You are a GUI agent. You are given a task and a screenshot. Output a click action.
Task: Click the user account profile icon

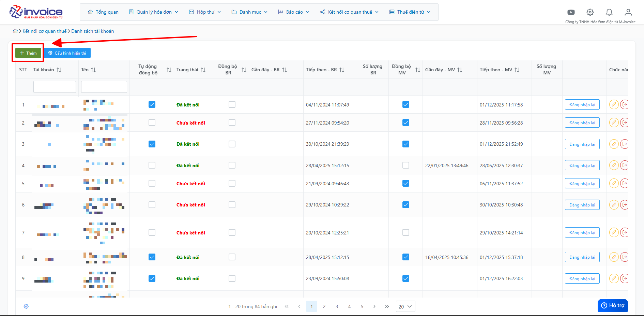(628, 12)
